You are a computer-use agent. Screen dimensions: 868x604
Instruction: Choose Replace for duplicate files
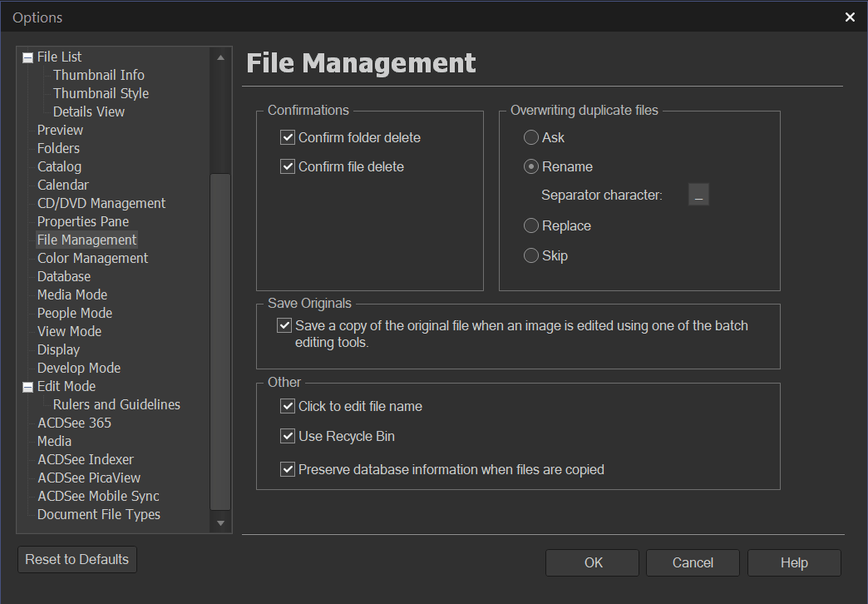(x=531, y=225)
